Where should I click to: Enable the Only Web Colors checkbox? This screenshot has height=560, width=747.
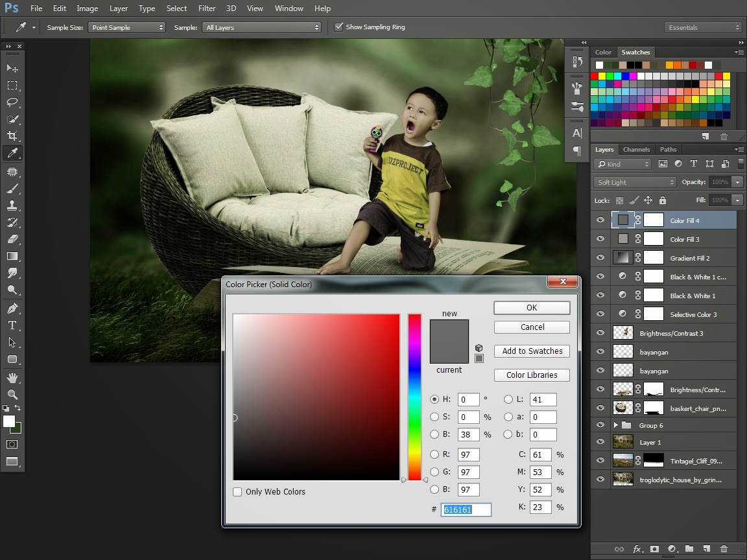[237, 492]
